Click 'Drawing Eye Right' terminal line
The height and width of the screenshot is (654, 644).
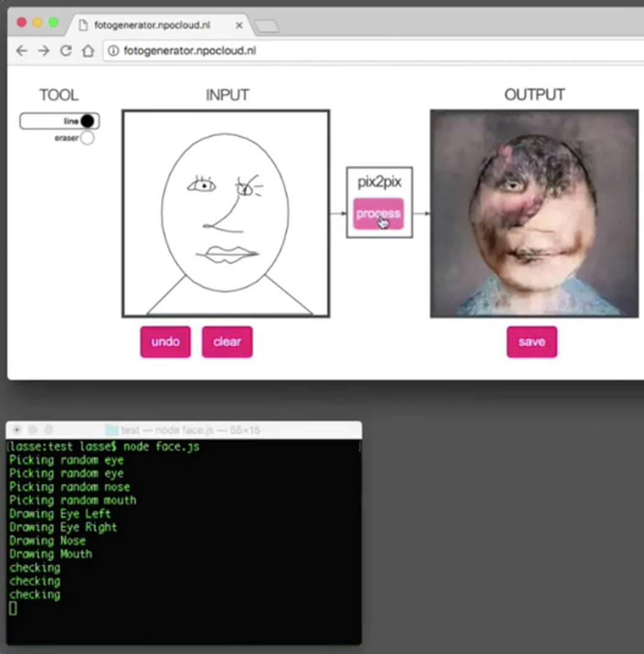(63, 527)
